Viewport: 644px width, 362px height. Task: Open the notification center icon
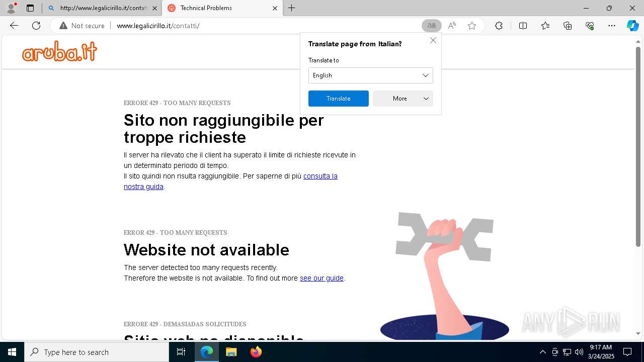[627, 352]
